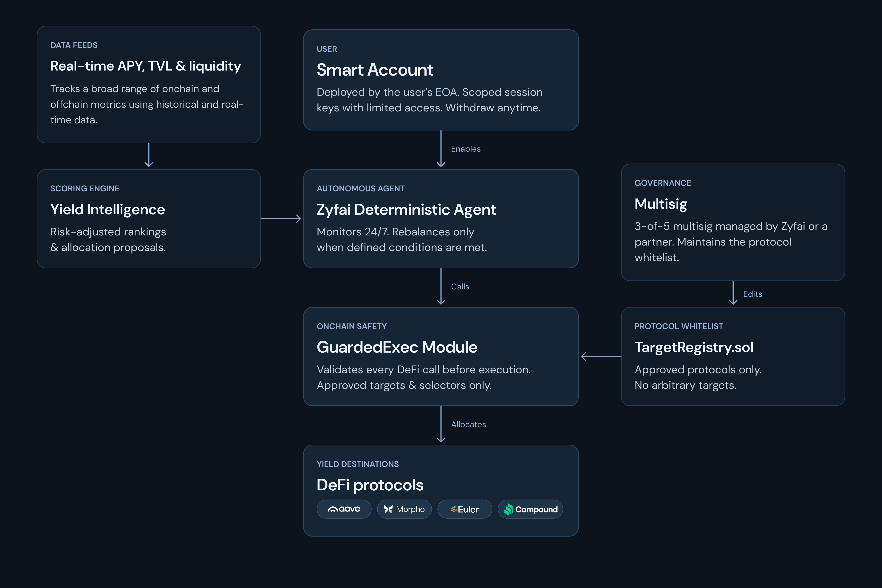This screenshot has width=882, height=588.
Task: Choose the Compound protocol badge
Action: [530, 509]
